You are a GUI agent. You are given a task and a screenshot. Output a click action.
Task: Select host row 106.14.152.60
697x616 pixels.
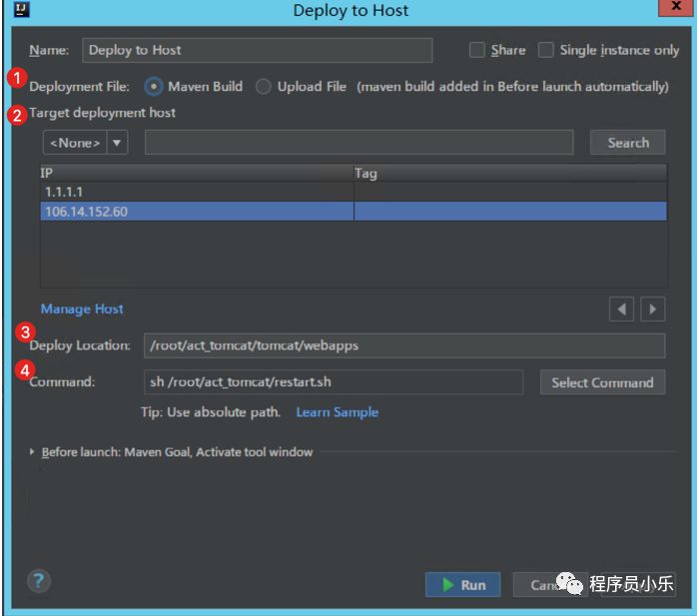point(353,211)
